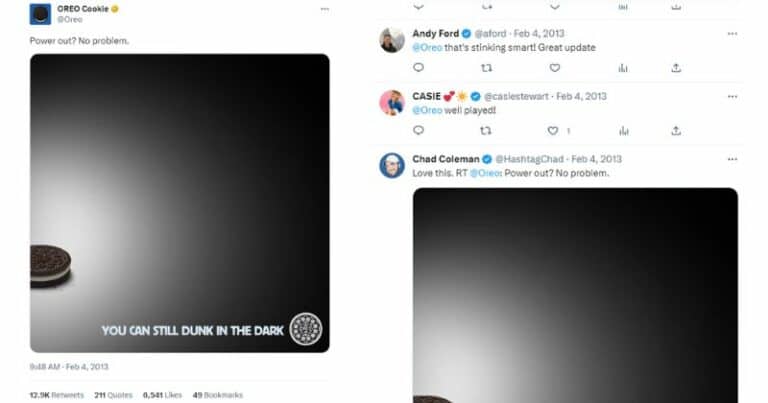Expand more options on Chad Coleman's tweet
This screenshot has width=768, height=403.
coord(732,159)
